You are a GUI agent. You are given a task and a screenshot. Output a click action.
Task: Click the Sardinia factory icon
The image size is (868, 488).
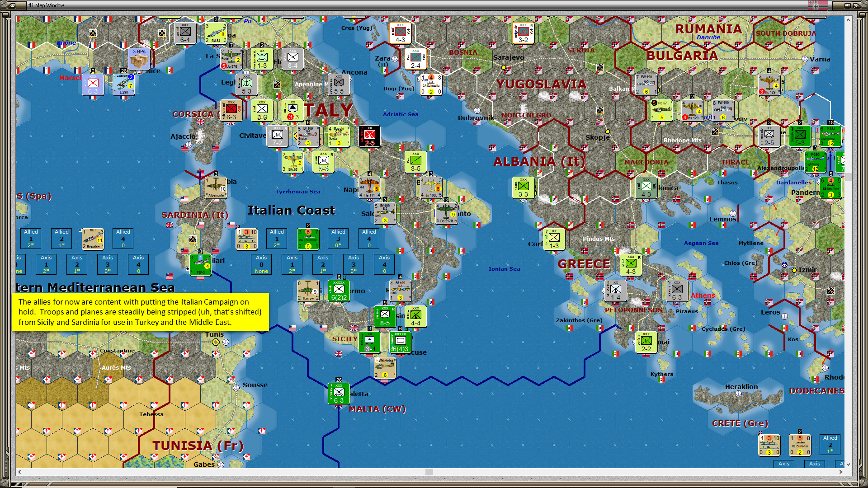[193, 239]
